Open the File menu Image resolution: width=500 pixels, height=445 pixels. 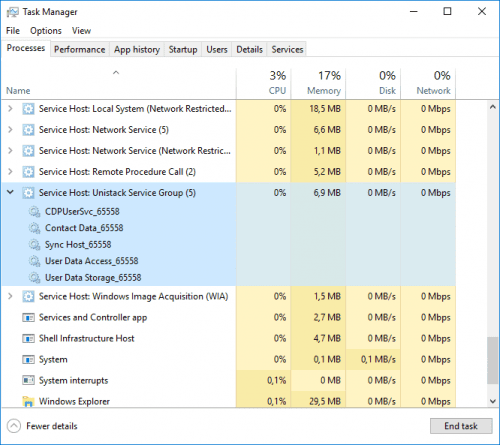(13, 31)
